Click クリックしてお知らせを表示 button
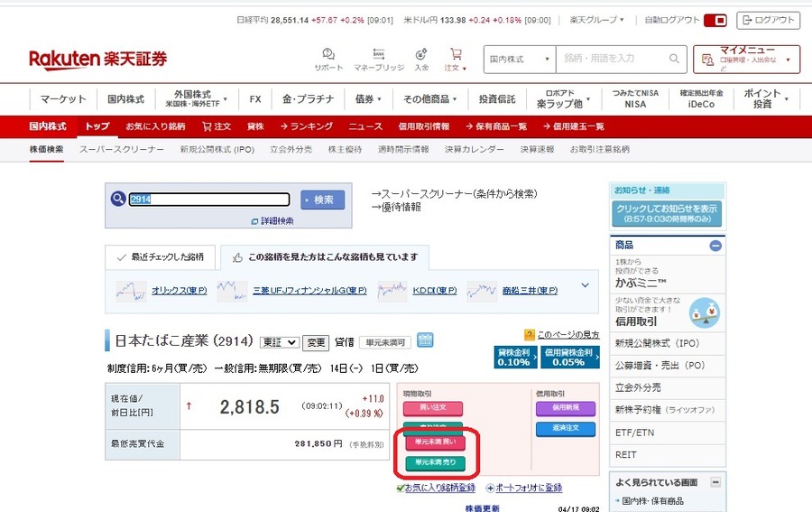Image resolution: width=812 pixels, height=512 pixels. point(667,213)
